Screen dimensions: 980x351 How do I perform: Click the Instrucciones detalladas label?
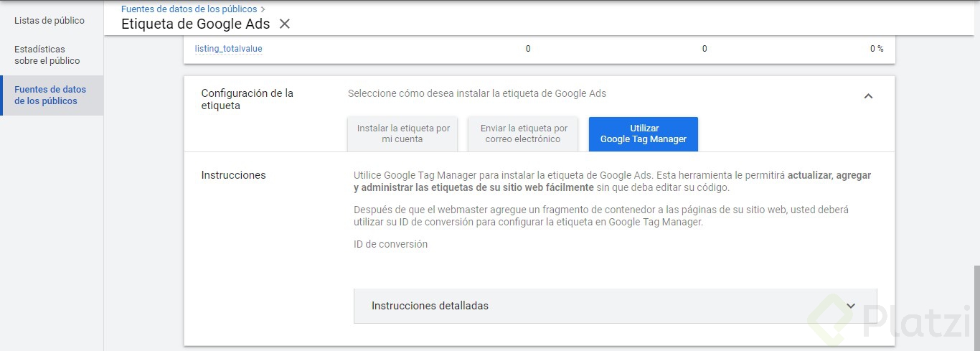(430, 306)
